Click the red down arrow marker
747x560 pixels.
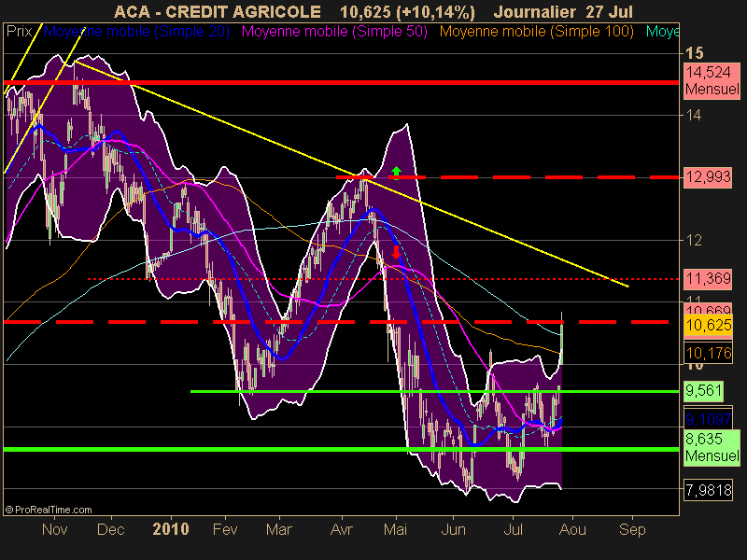pos(396,252)
